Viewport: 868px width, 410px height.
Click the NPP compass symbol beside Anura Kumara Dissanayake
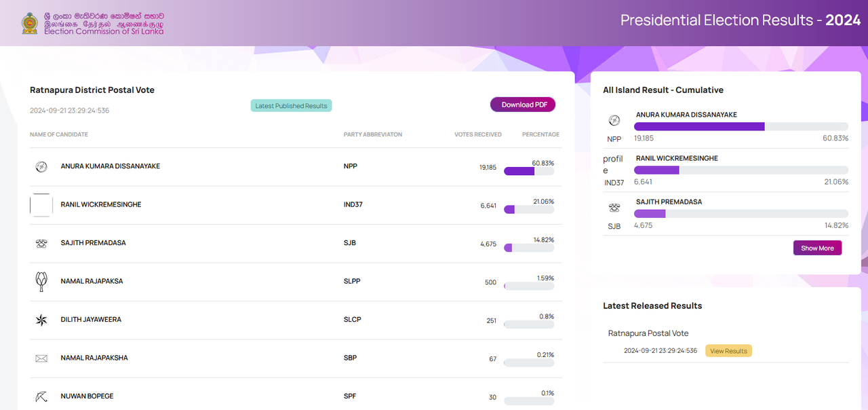click(x=41, y=166)
